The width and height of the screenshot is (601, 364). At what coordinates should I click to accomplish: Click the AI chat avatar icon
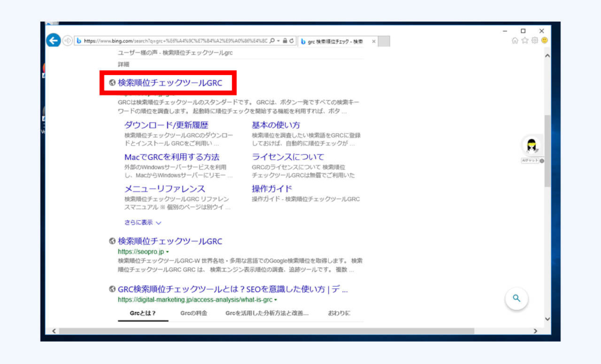(531, 145)
